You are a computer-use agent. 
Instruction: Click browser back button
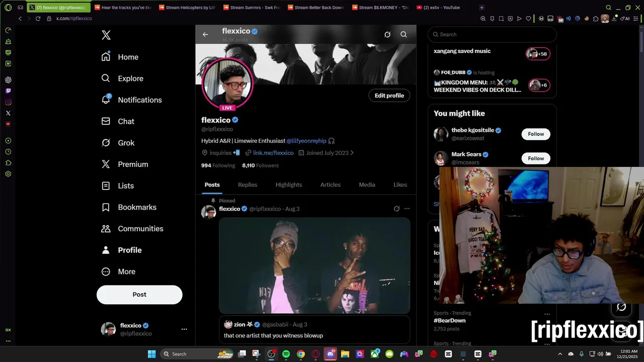click(x=20, y=19)
